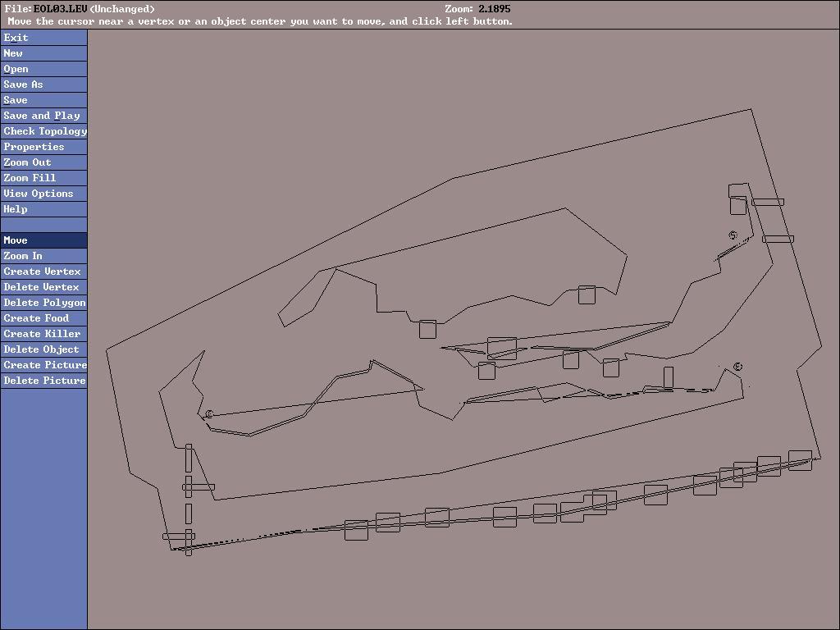The width and height of the screenshot is (840, 630).
Task: Switch to the Create Killer tool
Action: click(x=43, y=334)
